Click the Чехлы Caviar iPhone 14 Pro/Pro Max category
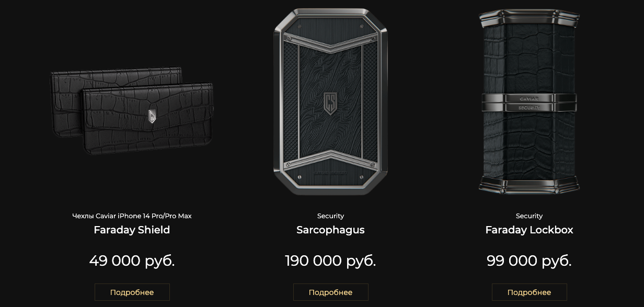This screenshot has height=307, width=644. point(132,216)
